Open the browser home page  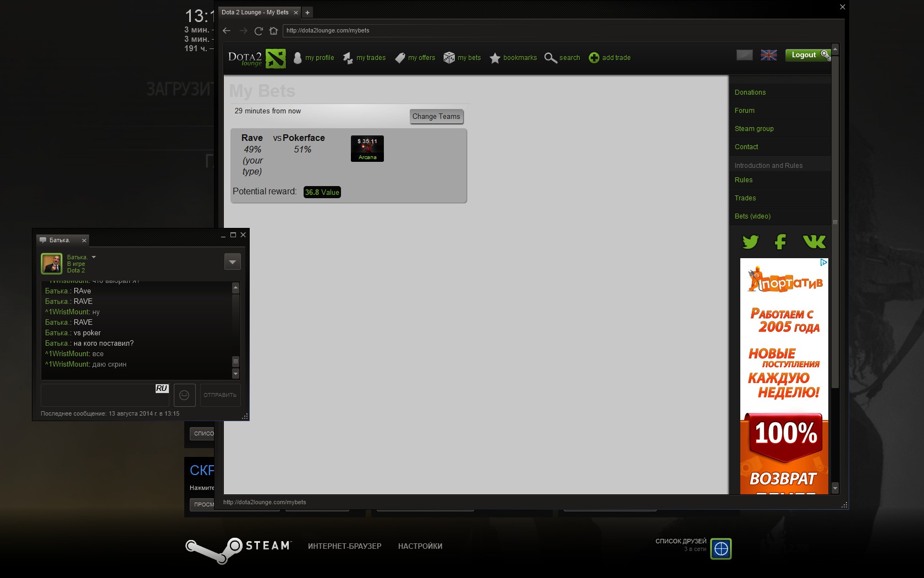click(273, 31)
